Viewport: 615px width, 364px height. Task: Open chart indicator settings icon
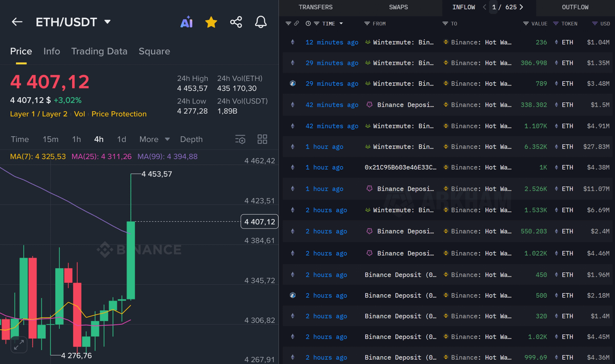(240, 139)
